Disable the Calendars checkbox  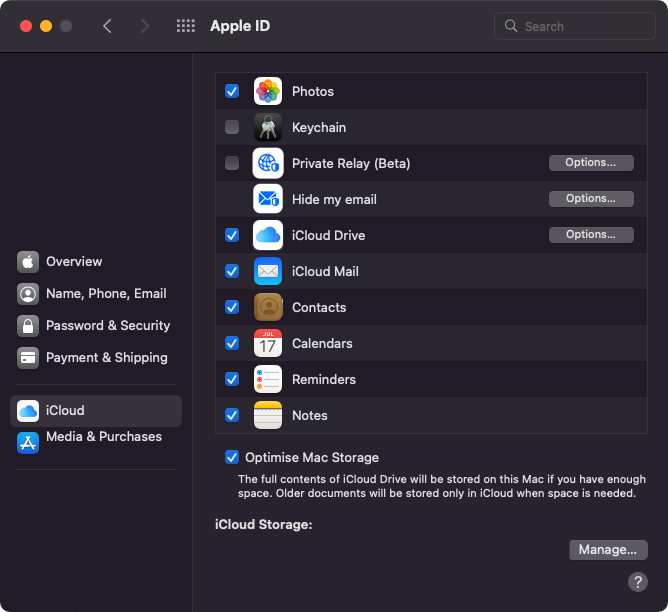(x=232, y=343)
